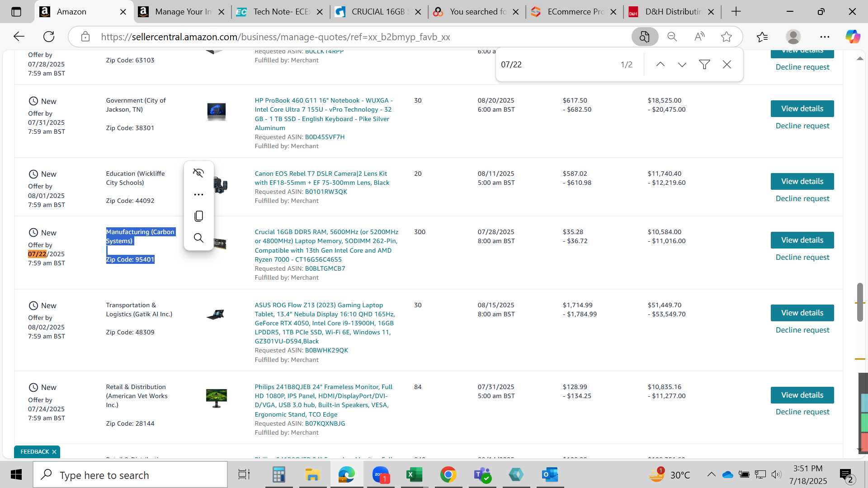
Task: Open find on page icon in address bar
Action: [645, 37]
